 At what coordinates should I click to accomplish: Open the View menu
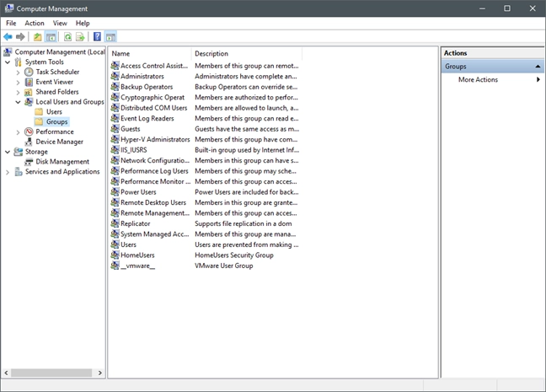[60, 23]
